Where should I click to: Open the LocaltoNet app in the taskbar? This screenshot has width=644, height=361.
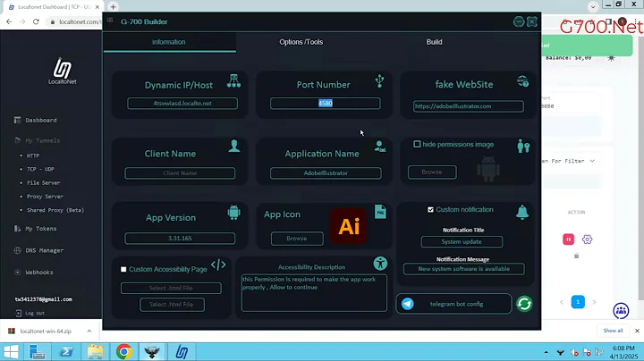[x=182, y=352]
